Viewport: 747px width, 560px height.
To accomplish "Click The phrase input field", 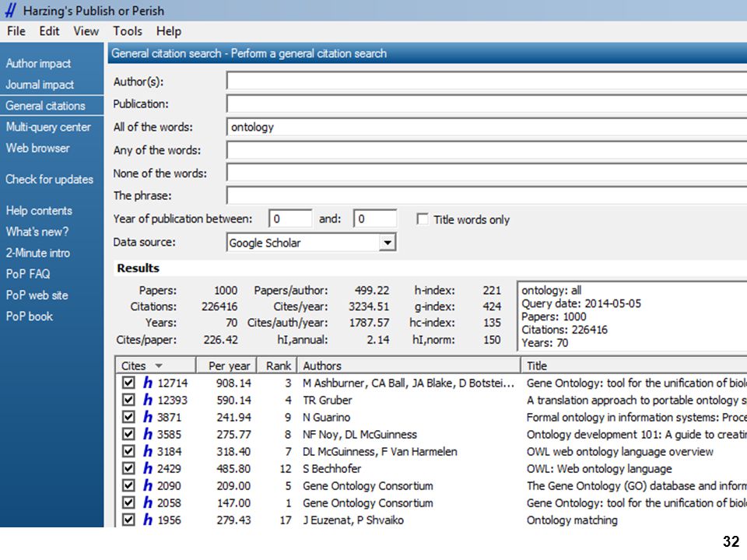I will pos(486,195).
